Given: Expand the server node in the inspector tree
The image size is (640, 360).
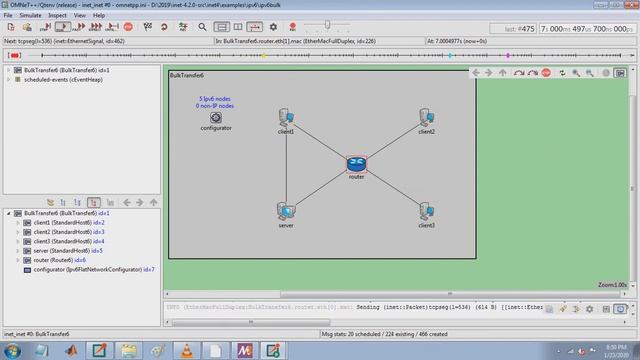Looking at the screenshot, I should pyautogui.click(x=18, y=251).
